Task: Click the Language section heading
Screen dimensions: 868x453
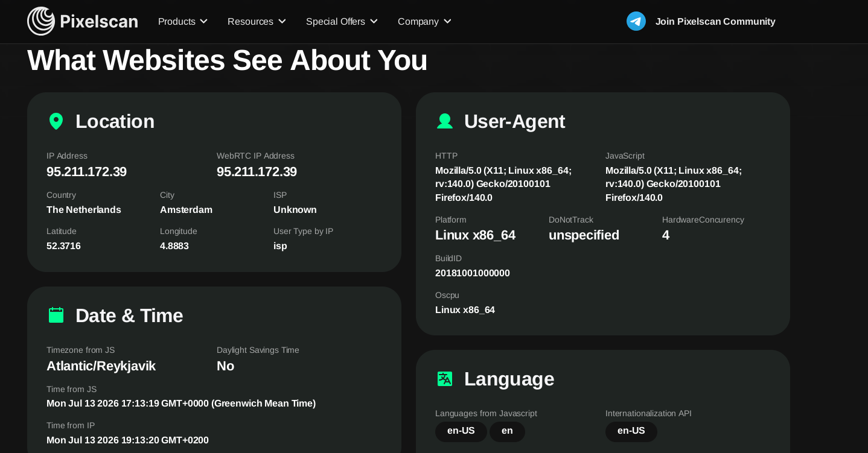Action: click(509, 379)
